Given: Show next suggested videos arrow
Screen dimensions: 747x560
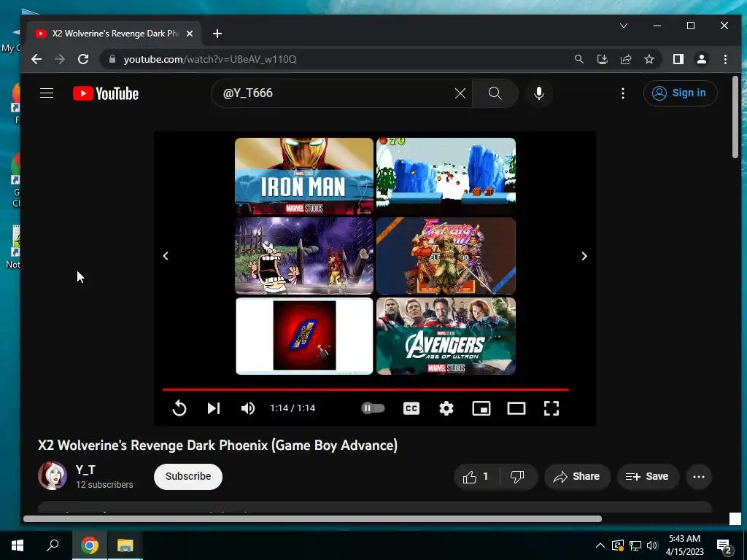Looking at the screenshot, I should point(584,256).
